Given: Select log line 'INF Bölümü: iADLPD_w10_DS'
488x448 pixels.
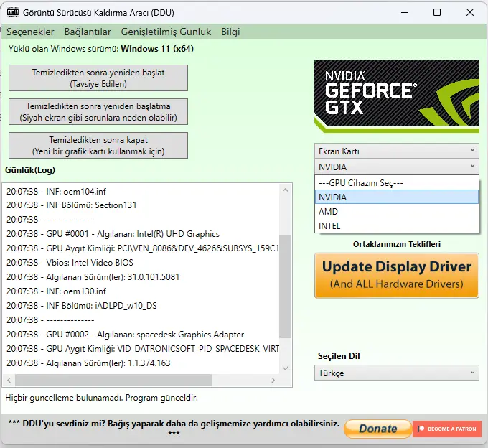Looking at the screenshot, I should 82,305.
